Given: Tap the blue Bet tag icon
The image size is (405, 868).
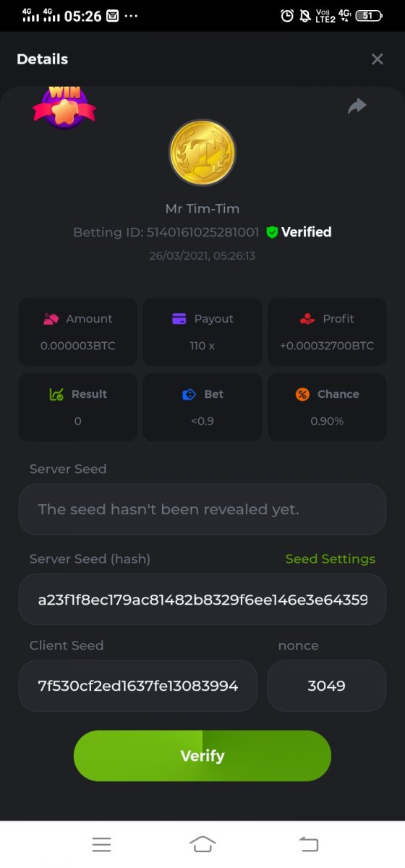Looking at the screenshot, I should pos(189,394).
